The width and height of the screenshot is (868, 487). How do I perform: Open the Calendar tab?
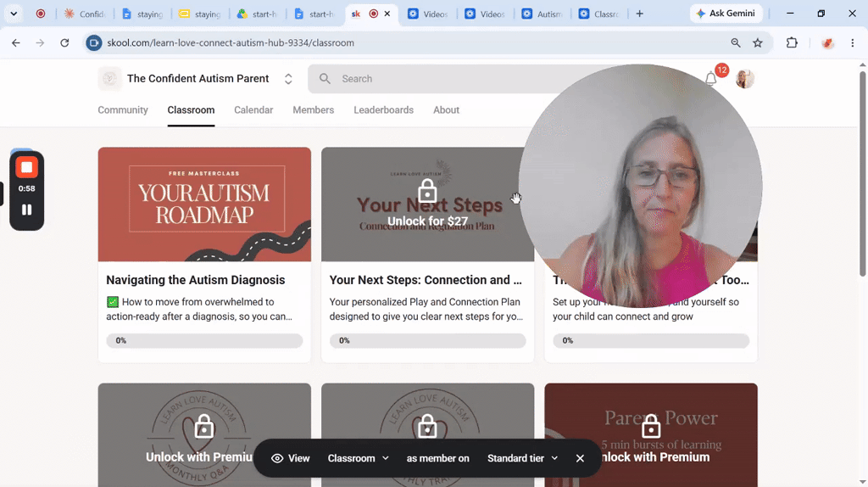tap(253, 109)
